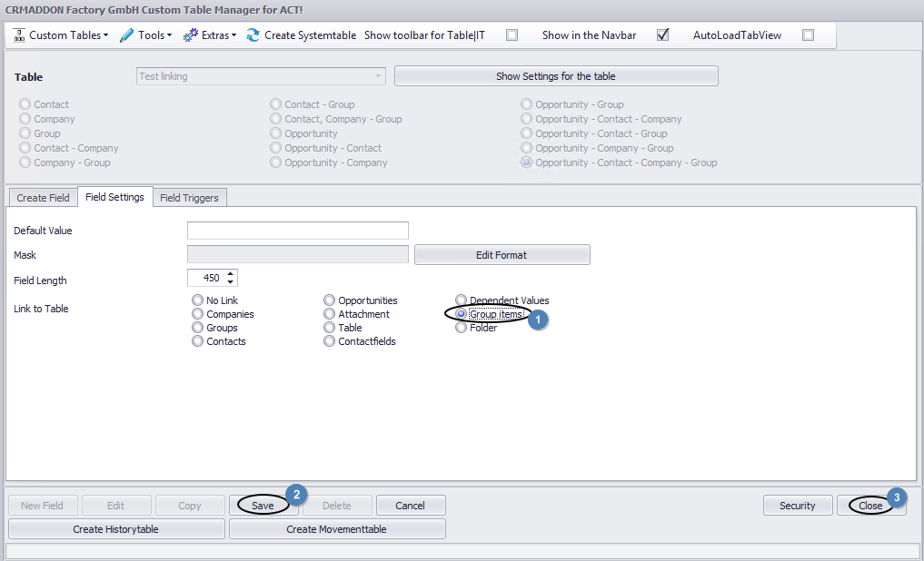Viewport: 924px width, 561px height.
Task: Select Opportunity - Contact radio button
Action: tap(276, 148)
